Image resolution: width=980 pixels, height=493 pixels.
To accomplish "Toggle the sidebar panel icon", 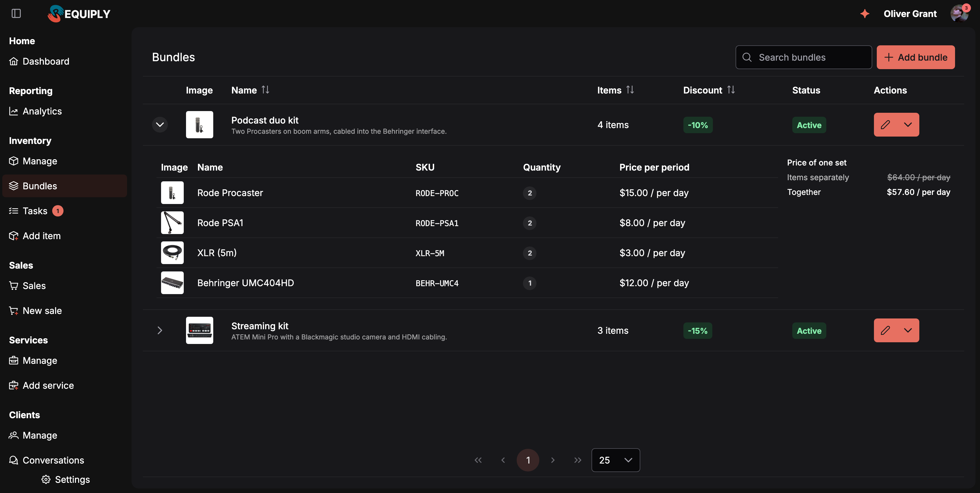I will [16, 14].
